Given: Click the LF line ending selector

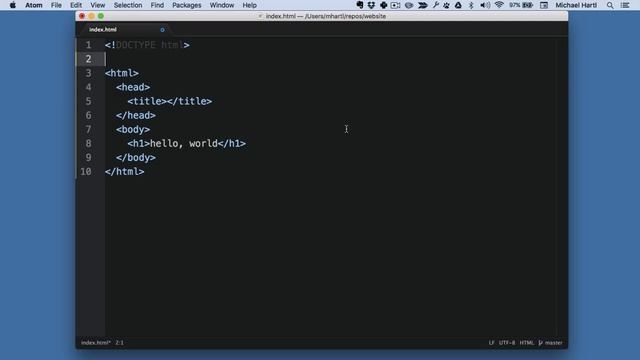Looking at the screenshot, I should (x=491, y=343).
